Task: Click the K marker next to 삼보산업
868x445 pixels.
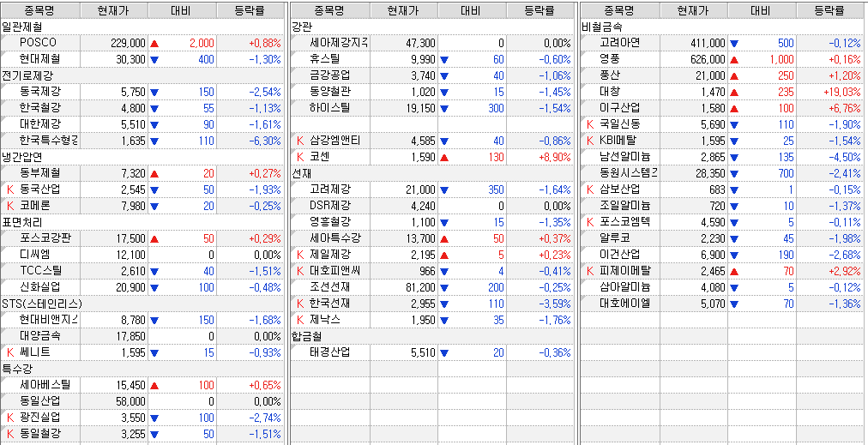Action: (591, 189)
